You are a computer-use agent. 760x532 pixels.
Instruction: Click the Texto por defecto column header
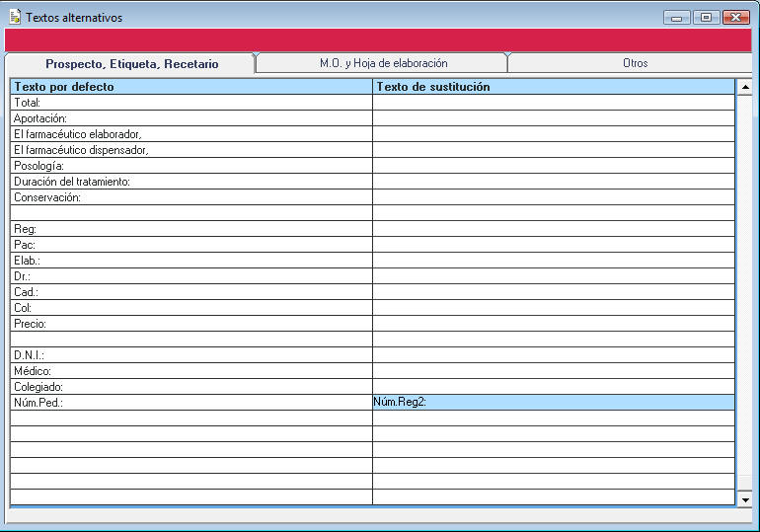191,87
